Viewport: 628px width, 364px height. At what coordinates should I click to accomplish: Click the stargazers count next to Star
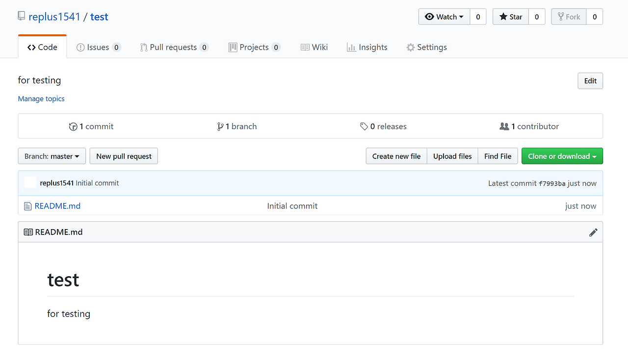click(537, 17)
